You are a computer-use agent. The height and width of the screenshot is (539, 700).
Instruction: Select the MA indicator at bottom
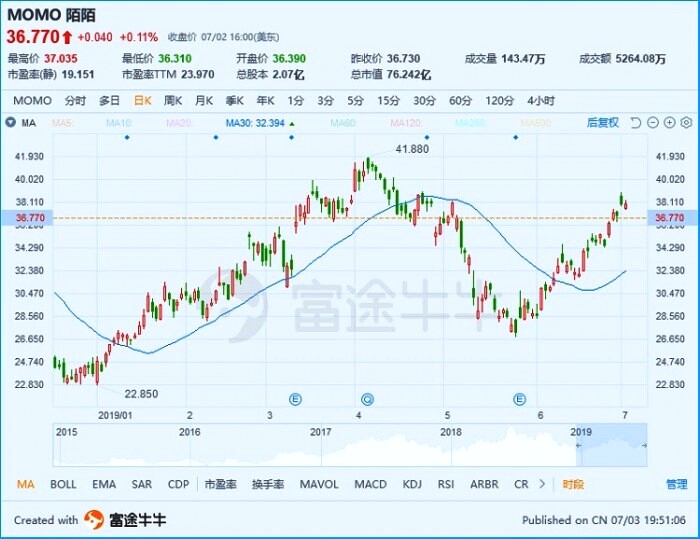click(25, 484)
